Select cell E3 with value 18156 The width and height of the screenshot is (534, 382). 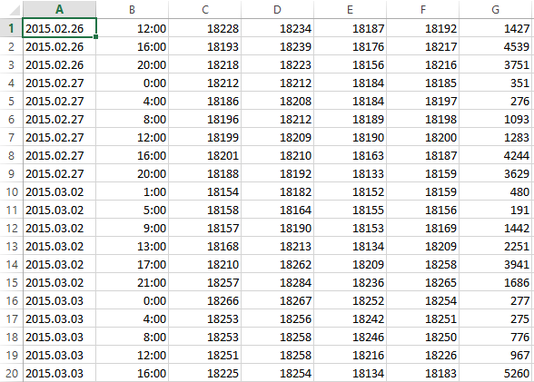pyautogui.click(x=350, y=65)
